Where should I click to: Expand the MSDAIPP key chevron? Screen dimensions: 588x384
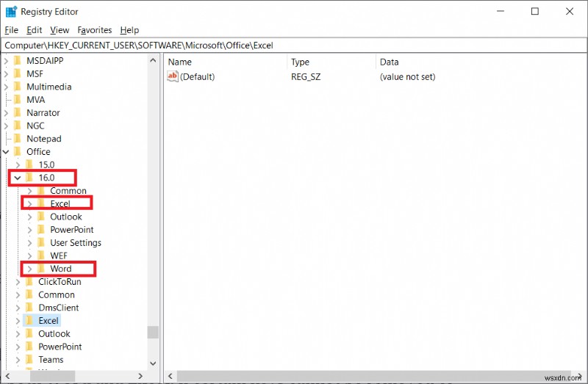tap(6, 61)
